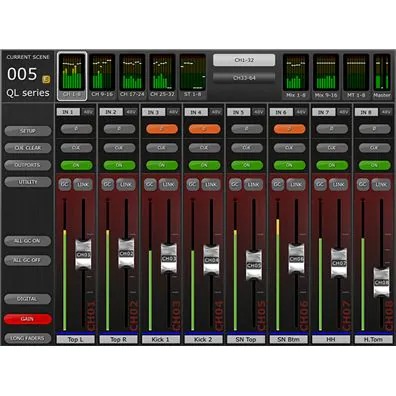Toggle 48V phantom power on IN 4

[x=216, y=112]
